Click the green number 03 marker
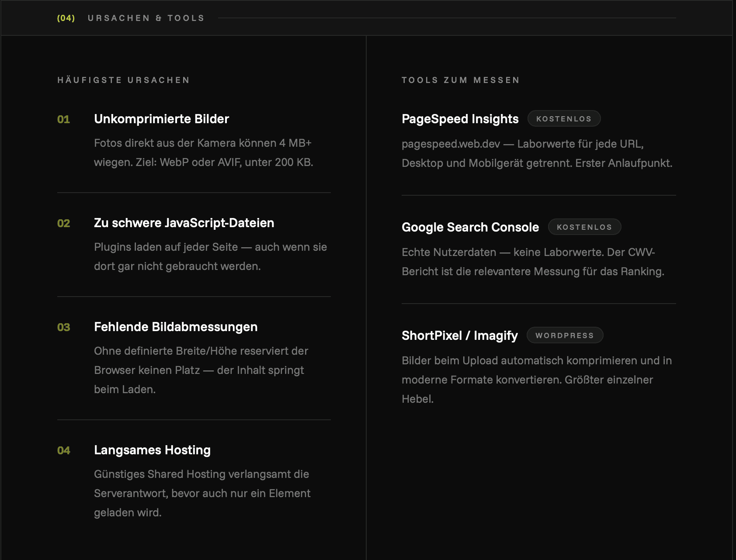The height and width of the screenshot is (560, 736). (64, 327)
